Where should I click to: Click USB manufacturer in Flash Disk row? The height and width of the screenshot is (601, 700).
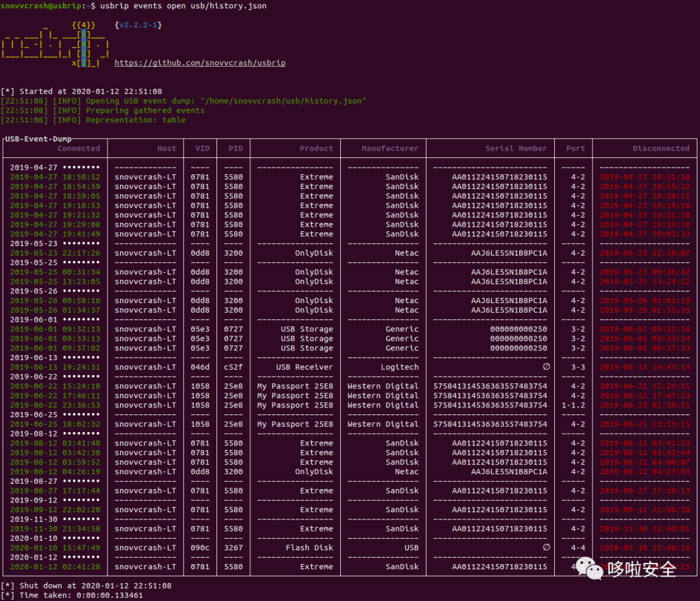411,548
